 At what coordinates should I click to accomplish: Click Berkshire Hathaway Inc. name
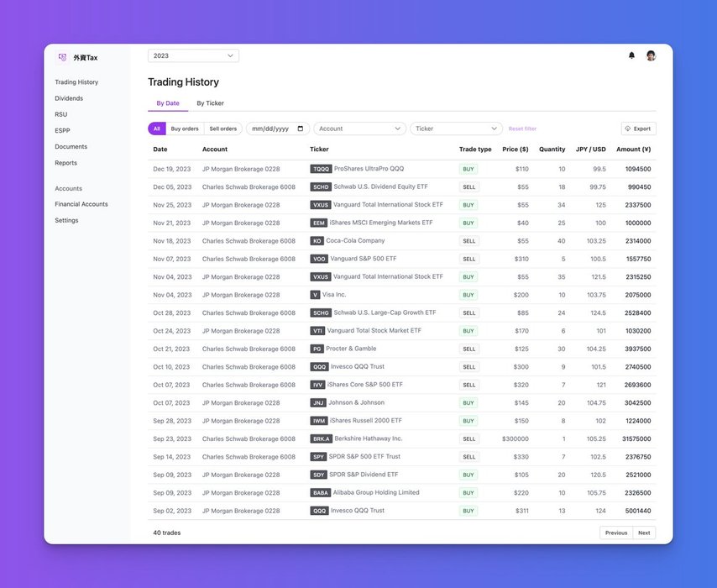pos(369,438)
